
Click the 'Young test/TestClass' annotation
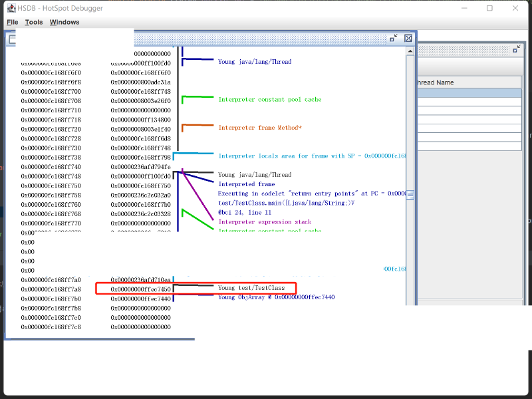pos(251,288)
